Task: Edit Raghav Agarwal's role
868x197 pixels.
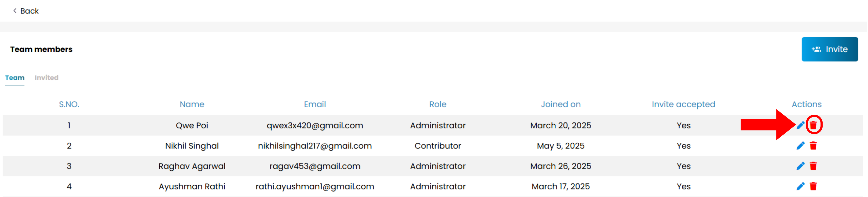Action: coord(800,166)
